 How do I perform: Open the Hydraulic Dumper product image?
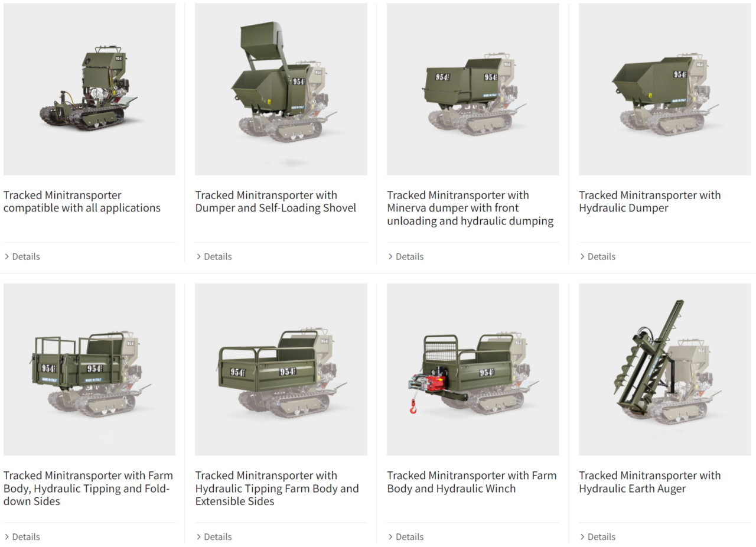pos(664,89)
